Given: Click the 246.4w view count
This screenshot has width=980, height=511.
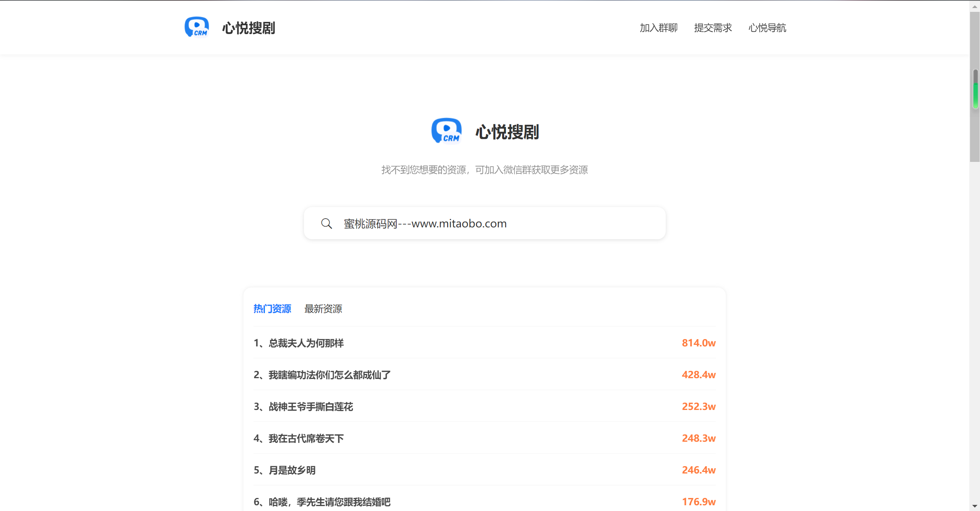Looking at the screenshot, I should tap(699, 470).
